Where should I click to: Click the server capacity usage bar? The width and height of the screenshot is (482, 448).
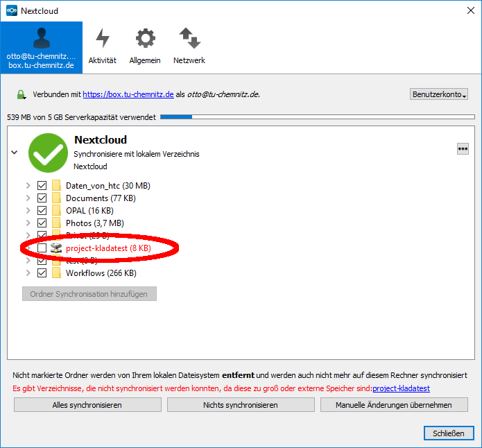(x=317, y=117)
